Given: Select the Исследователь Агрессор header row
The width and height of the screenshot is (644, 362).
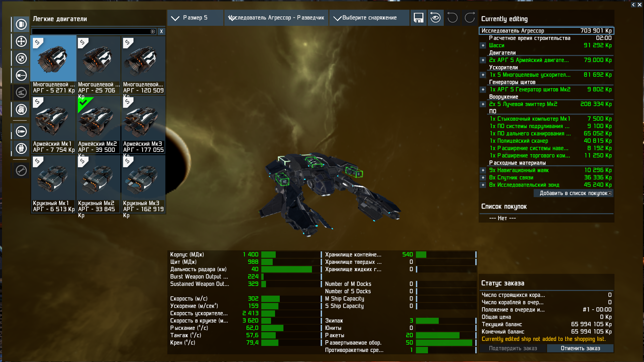Looking at the screenshot, I should pyautogui.click(x=546, y=31).
